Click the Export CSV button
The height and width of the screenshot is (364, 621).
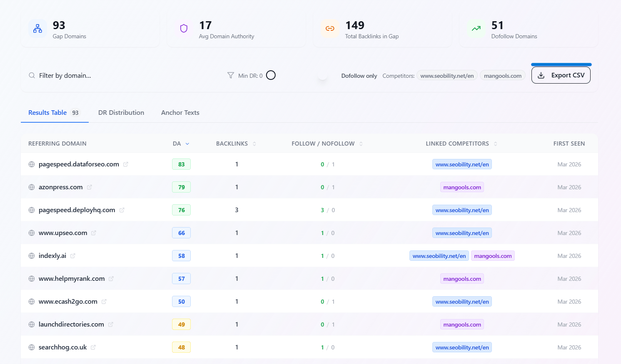[561, 75]
